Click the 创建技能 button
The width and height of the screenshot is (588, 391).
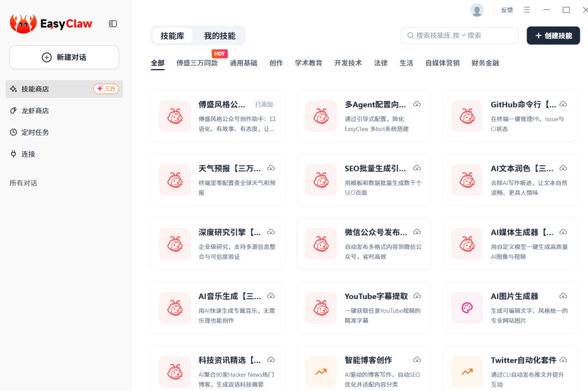coord(553,35)
